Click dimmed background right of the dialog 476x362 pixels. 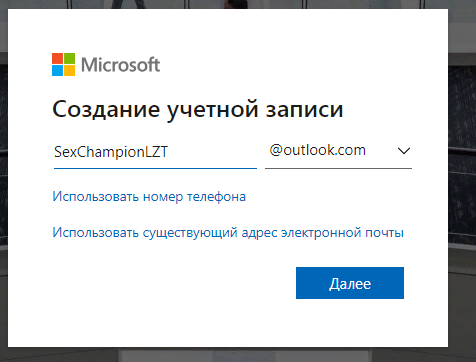462,180
